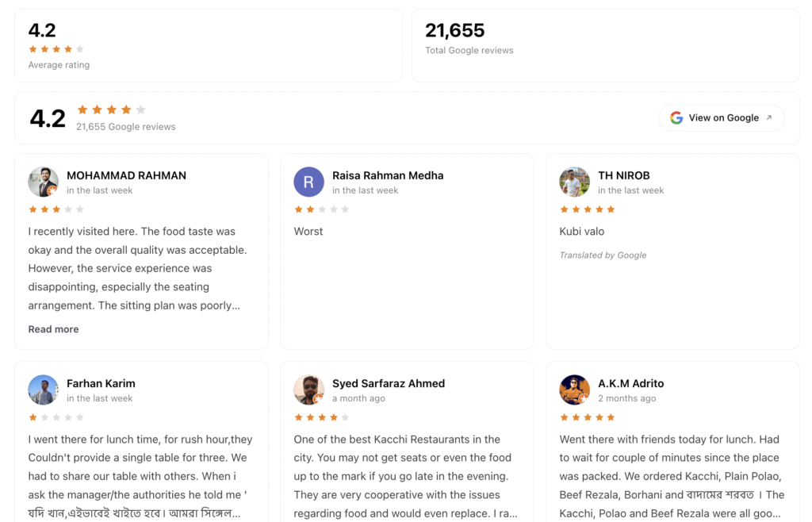This screenshot has width=812, height=522.
Task: Click the Google logo icon
Action: click(676, 117)
